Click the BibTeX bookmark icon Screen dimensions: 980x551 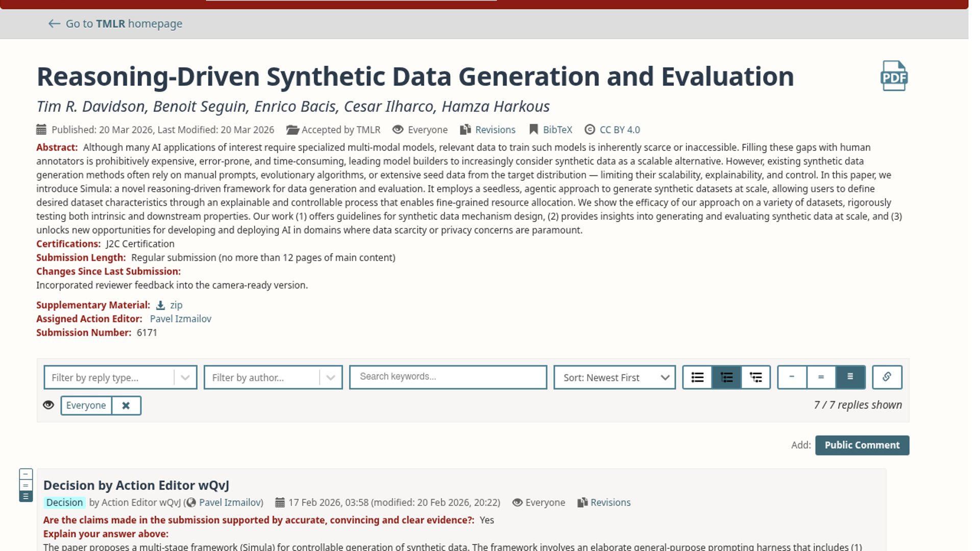point(533,130)
